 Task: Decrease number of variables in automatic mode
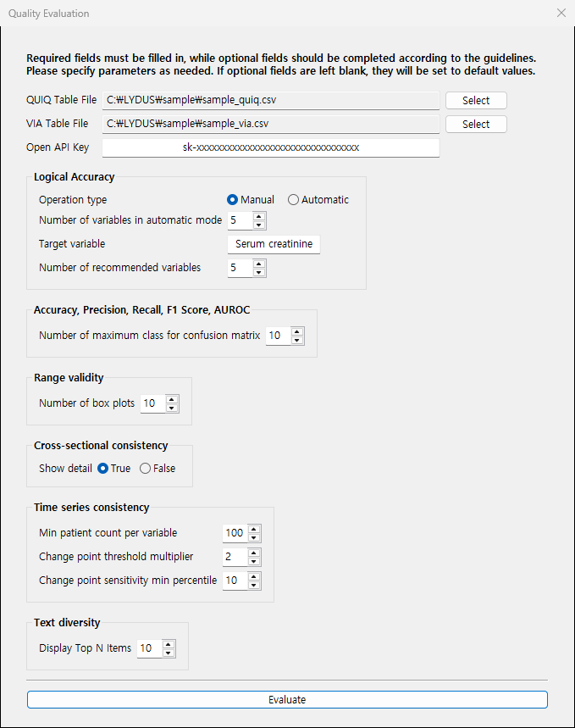click(x=259, y=225)
